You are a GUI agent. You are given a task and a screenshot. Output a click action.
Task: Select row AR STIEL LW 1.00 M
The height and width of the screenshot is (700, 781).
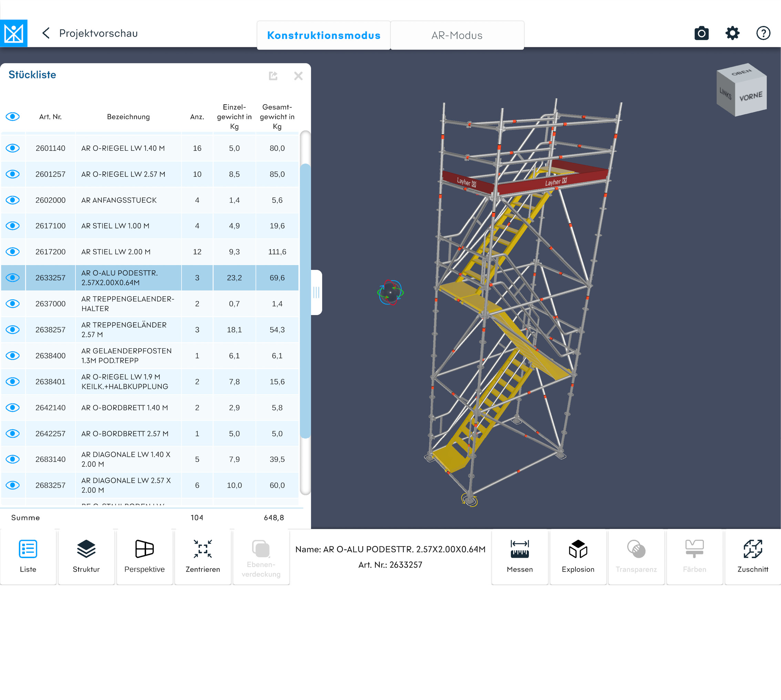[150, 226]
